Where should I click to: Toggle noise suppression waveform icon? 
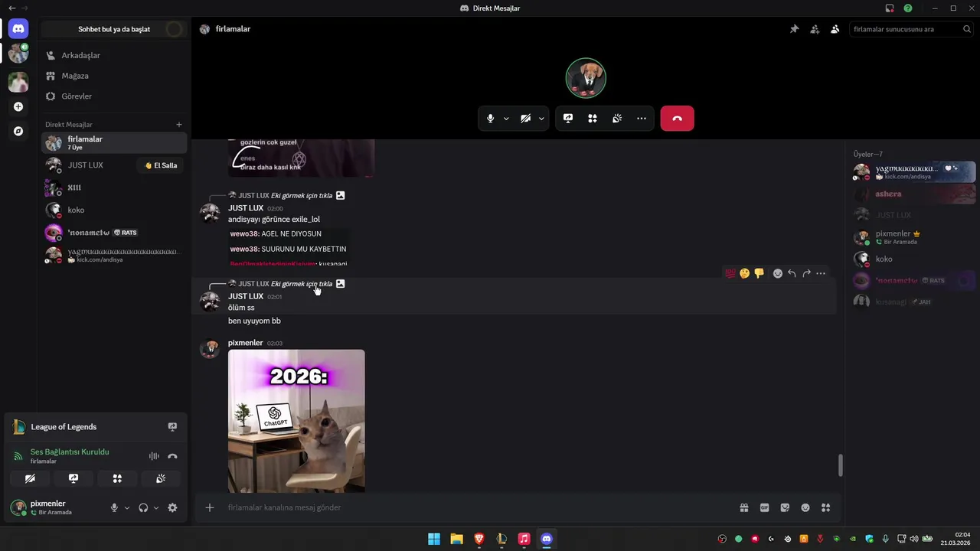coord(154,456)
